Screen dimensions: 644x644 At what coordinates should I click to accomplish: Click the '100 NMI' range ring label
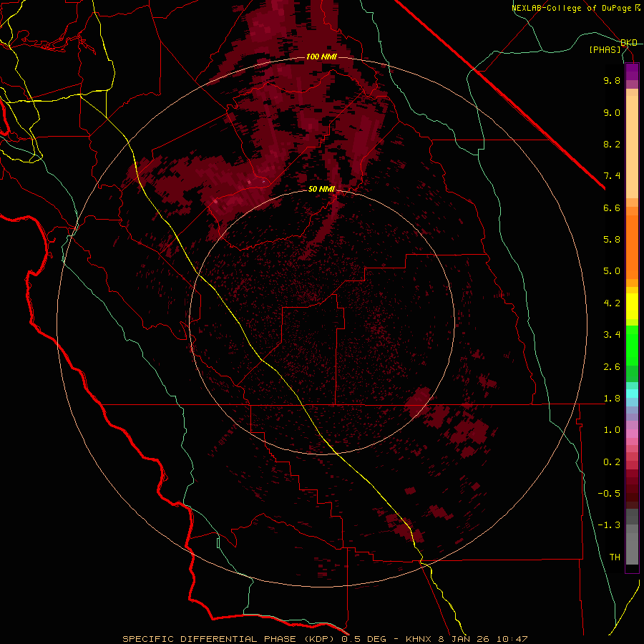click(321, 57)
